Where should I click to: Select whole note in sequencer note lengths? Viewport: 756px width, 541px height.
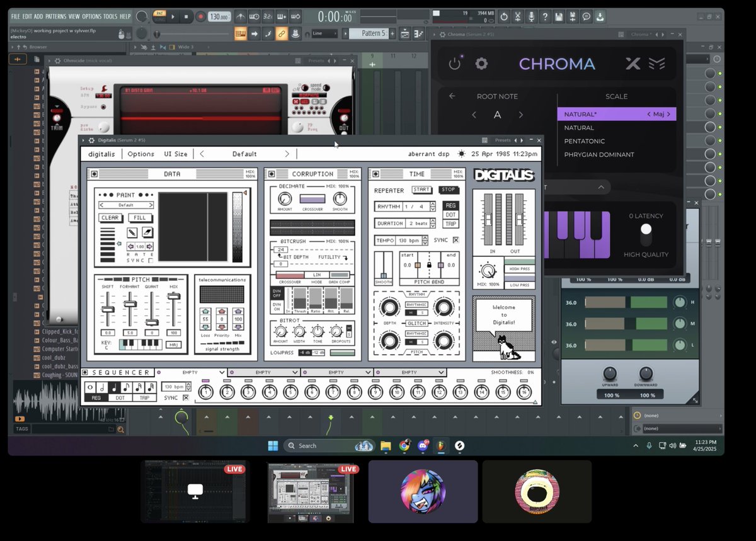pyautogui.click(x=90, y=387)
